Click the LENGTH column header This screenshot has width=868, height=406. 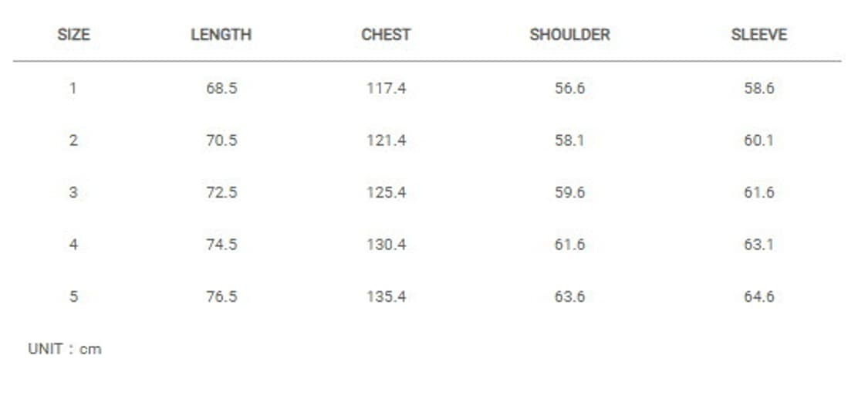[221, 35]
